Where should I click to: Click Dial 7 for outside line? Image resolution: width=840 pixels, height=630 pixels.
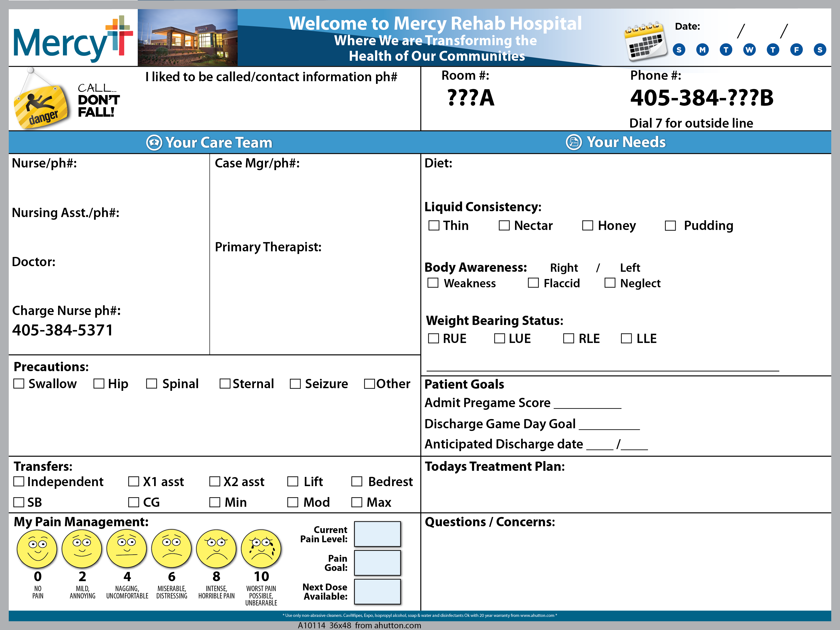click(x=691, y=123)
